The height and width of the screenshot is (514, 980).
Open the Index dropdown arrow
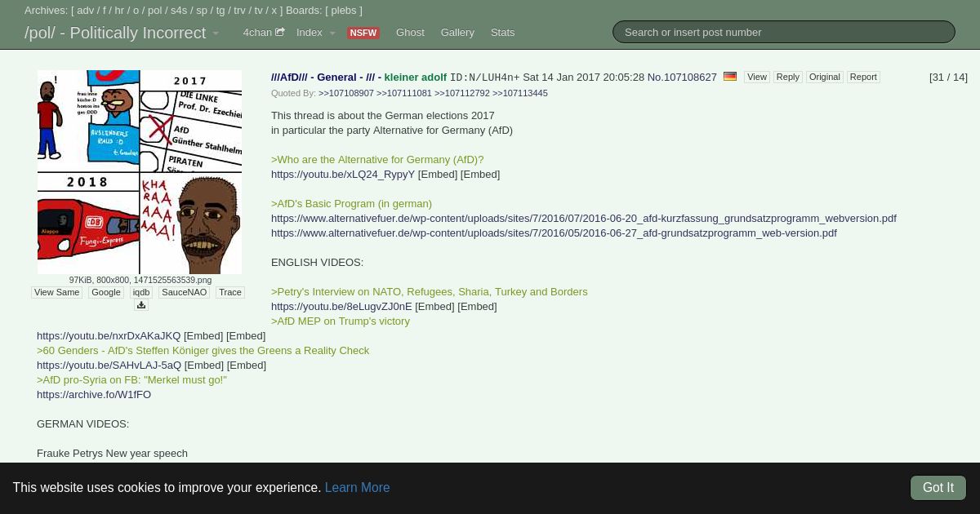(x=332, y=33)
